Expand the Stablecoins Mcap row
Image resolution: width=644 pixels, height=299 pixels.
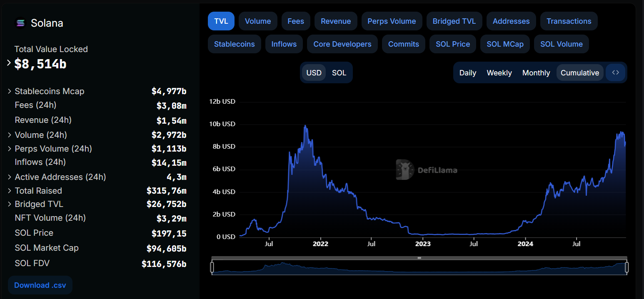(10, 91)
